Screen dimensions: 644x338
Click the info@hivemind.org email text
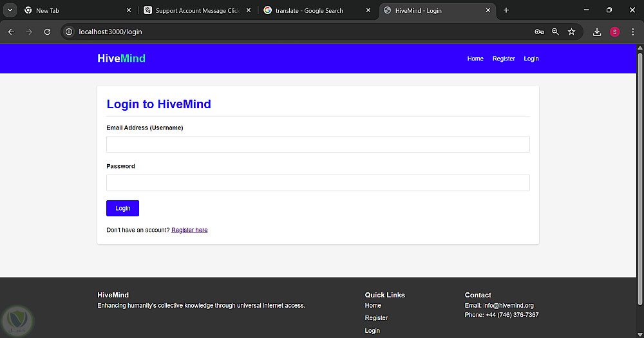point(509,306)
